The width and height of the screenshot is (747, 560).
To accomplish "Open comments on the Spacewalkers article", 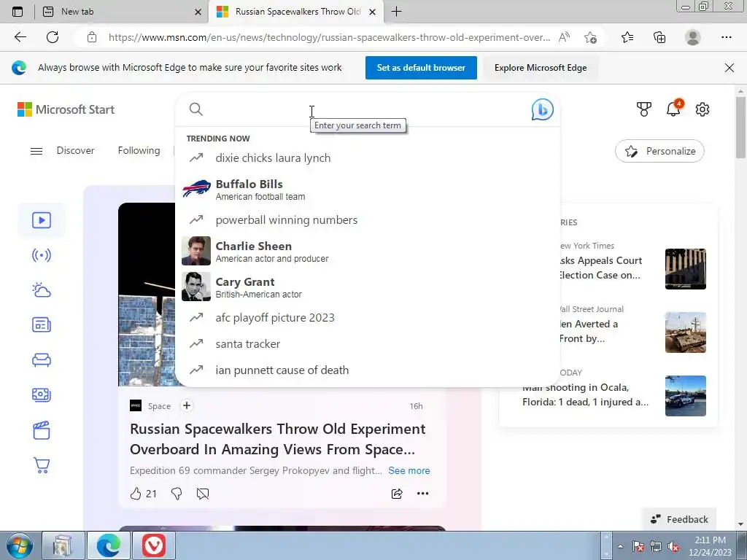I will click(x=203, y=494).
